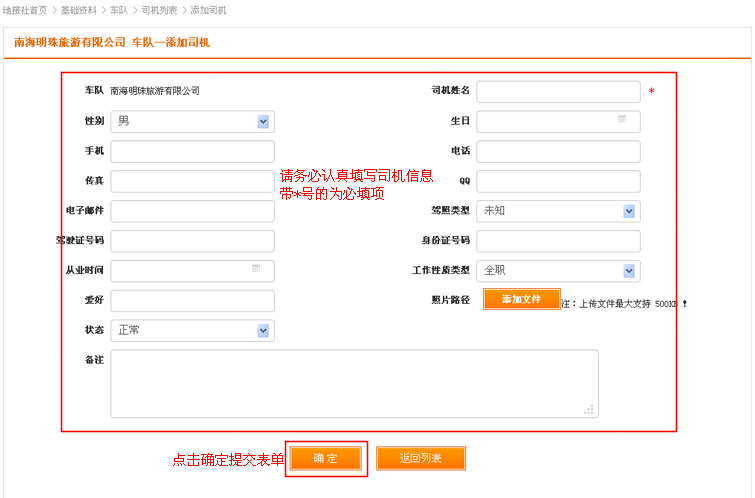Navigate to 司机列表 breadcrumb
Viewport: 755px width, 498px height.
tap(159, 10)
